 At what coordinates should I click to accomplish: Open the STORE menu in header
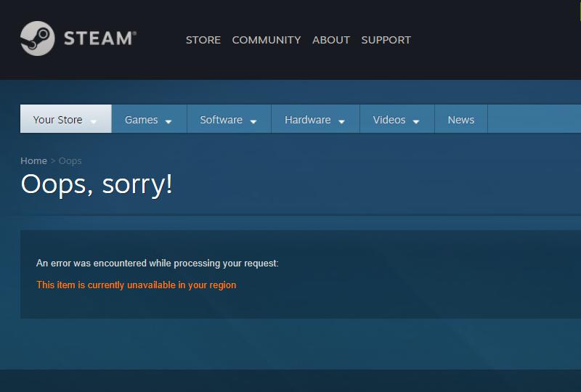coord(203,40)
